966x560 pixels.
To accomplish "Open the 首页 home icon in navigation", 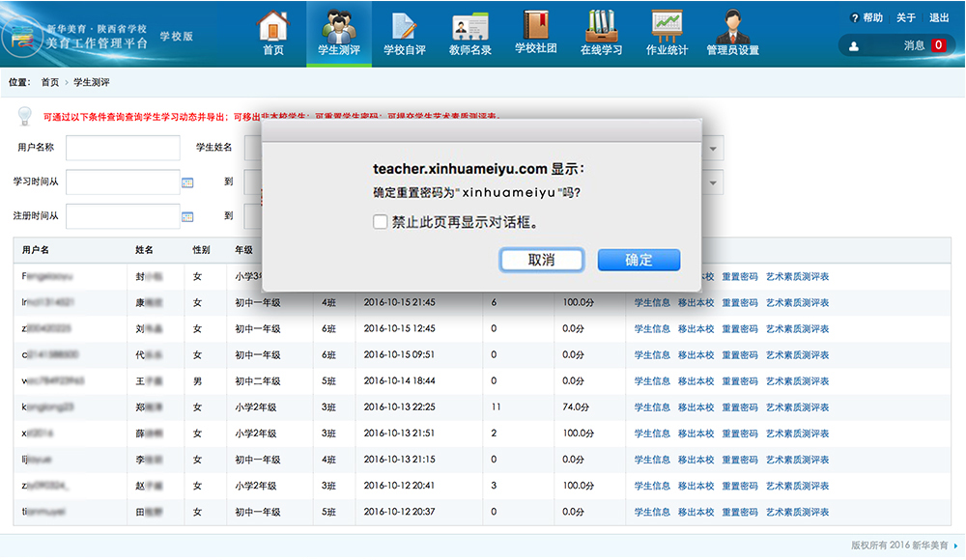I will (273, 25).
